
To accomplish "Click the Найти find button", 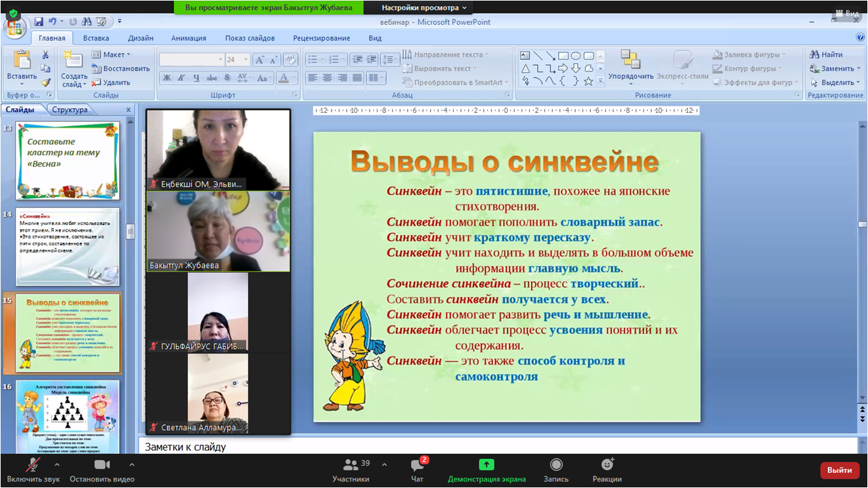I will 827,54.
